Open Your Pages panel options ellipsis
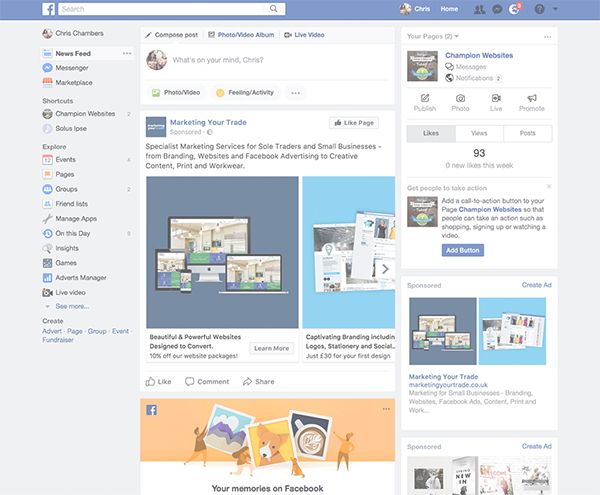The height and width of the screenshot is (495, 600). [x=548, y=37]
